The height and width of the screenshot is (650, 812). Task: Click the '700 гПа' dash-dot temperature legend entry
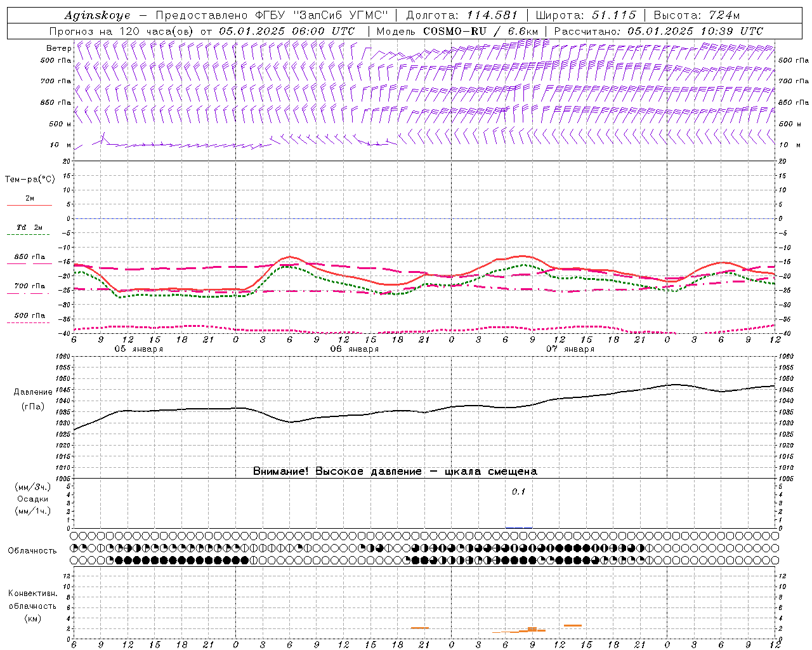click(30, 286)
